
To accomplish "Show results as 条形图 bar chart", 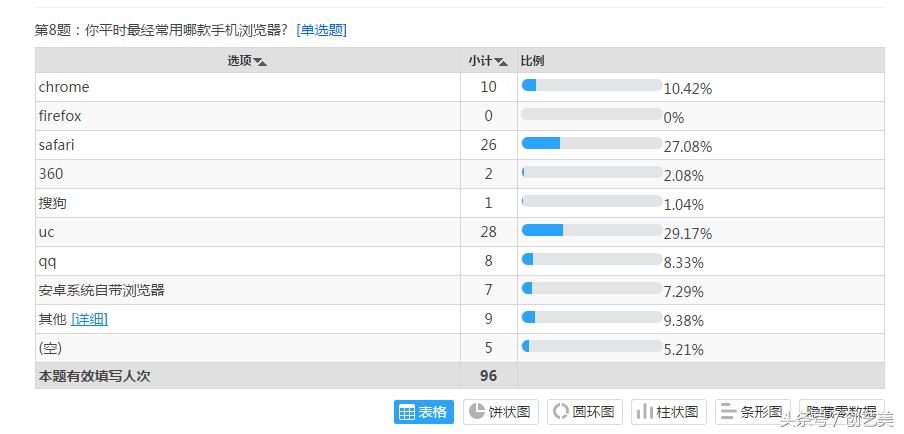I will point(752,412).
